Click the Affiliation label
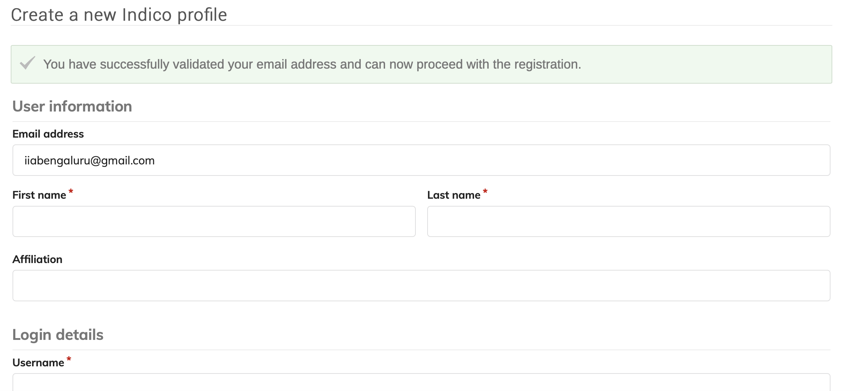 pyautogui.click(x=38, y=259)
